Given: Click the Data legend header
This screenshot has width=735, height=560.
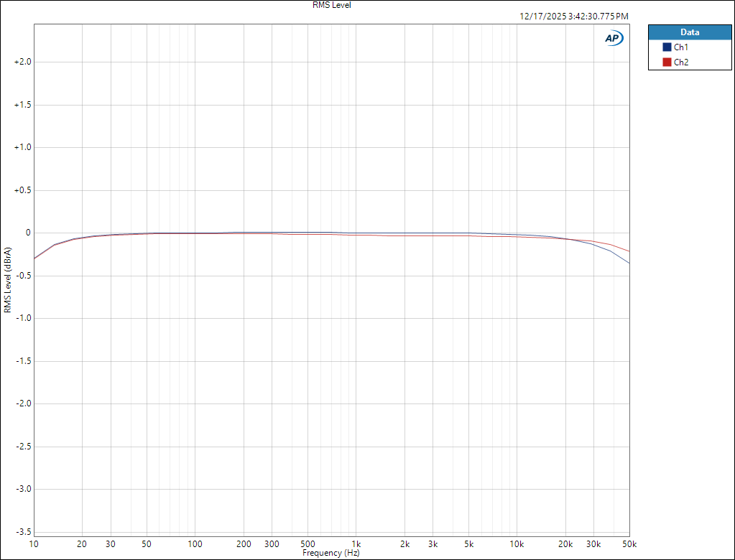Looking at the screenshot, I should 689,32.
